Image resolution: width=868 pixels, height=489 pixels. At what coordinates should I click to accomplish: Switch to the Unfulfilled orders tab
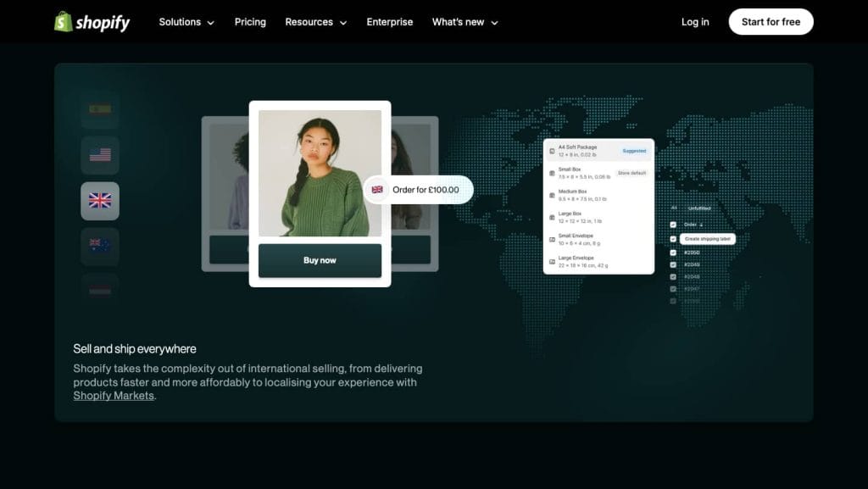[x=700, y=208]
